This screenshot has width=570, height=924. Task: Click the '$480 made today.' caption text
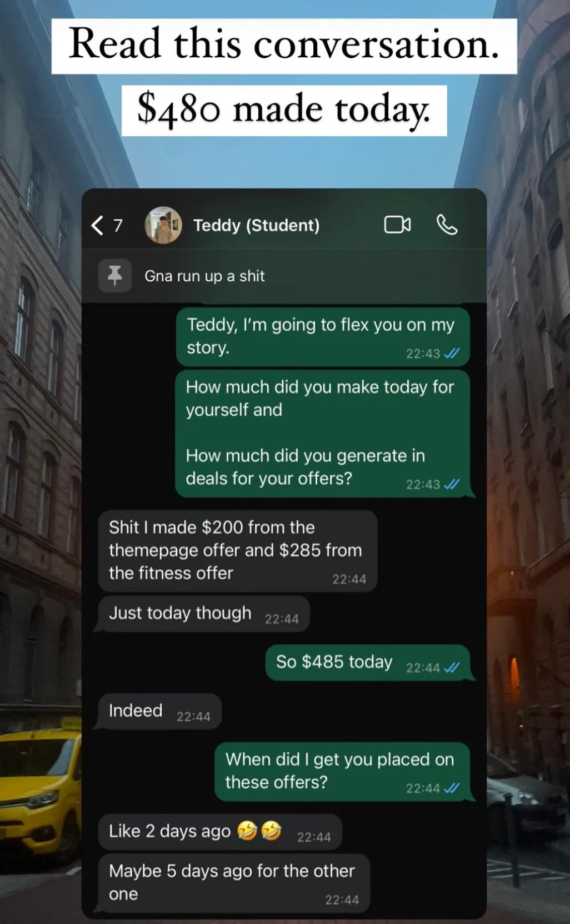(284, 109)
